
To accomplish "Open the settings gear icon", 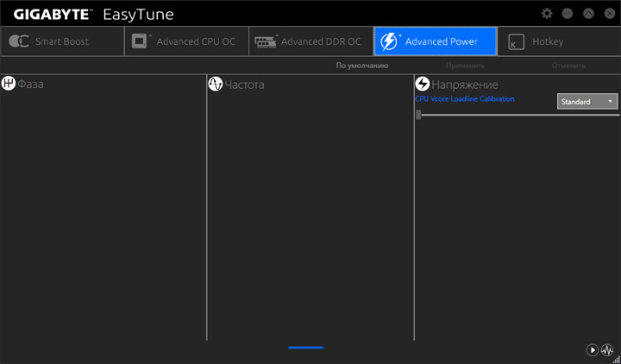I will [547, 14].
